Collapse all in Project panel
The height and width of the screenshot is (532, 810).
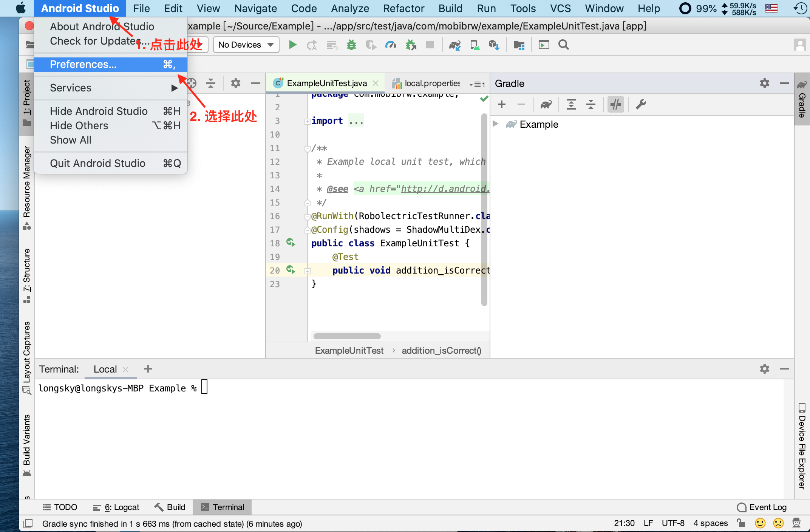pos(211,83)
